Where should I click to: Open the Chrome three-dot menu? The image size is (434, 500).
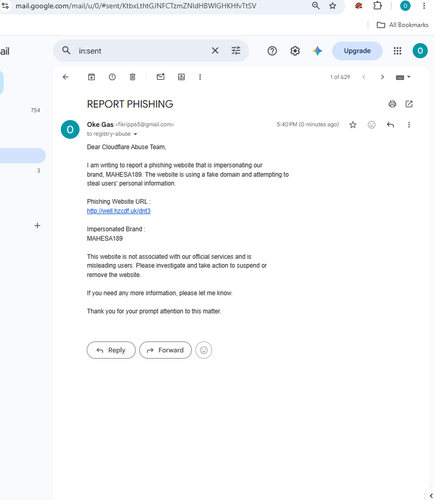(424, 6)
